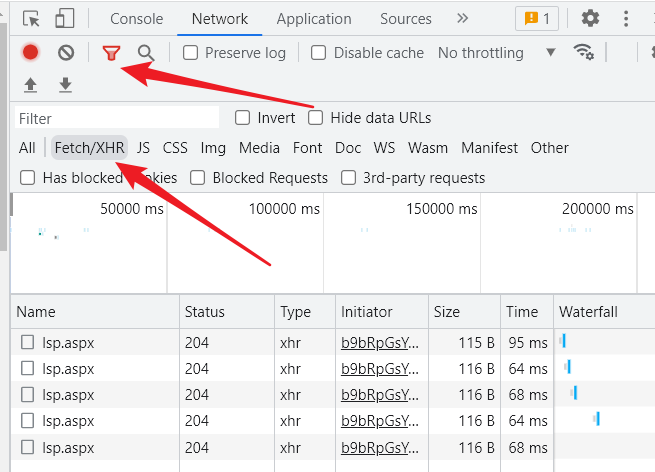Viewport: 655px width, 472px height.
Task: Open DevTools three-dot customize menu
Action: coord(626,19)
